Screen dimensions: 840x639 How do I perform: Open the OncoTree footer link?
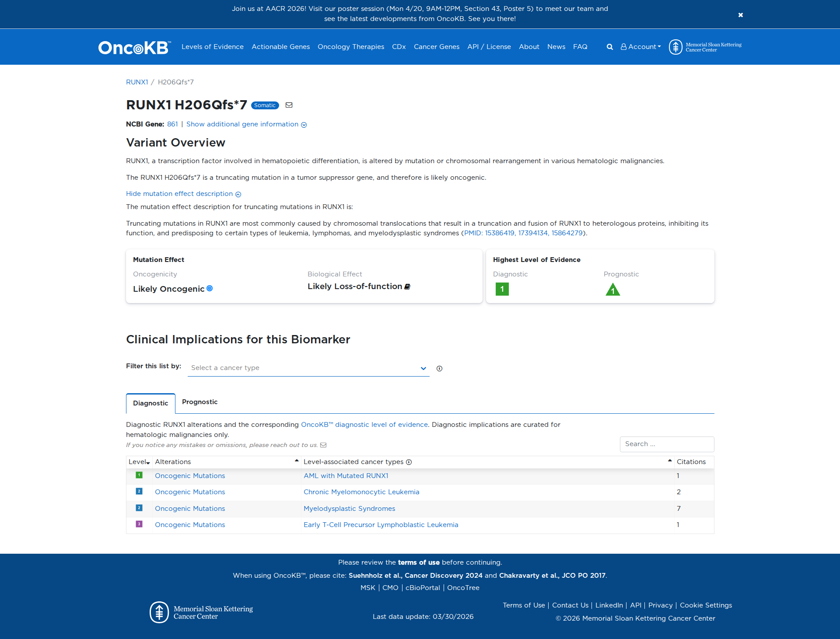point(463,588)
